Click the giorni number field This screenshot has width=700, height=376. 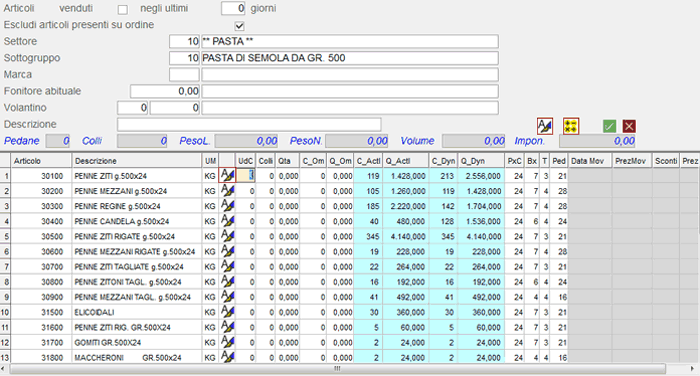[233, 8]
